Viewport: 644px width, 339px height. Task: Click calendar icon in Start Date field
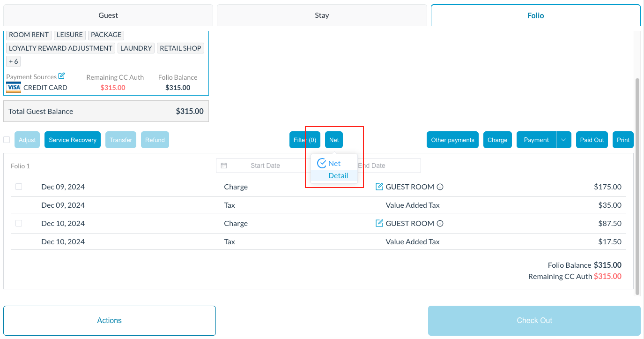224,166
